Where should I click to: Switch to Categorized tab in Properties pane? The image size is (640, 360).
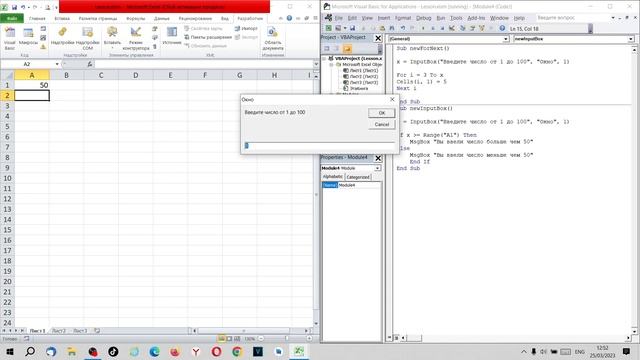pos(358,177)
